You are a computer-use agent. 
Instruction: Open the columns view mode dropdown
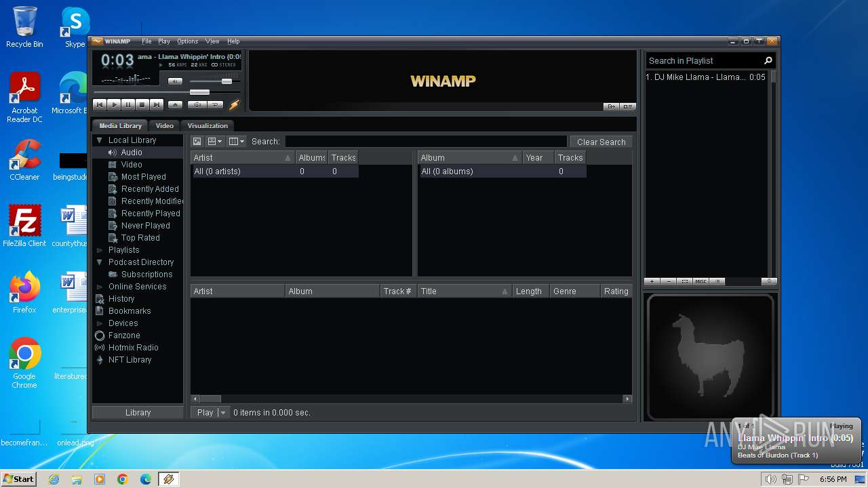point(237,142)
